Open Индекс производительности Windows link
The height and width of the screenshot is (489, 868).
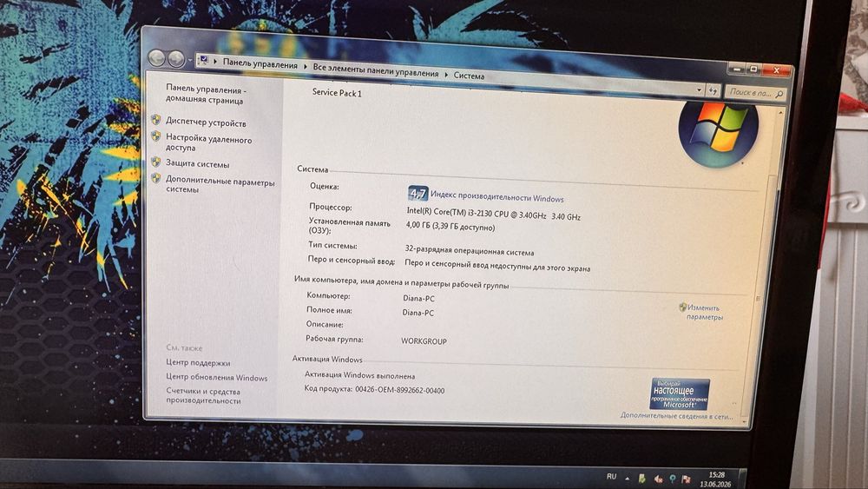[497, 196]
